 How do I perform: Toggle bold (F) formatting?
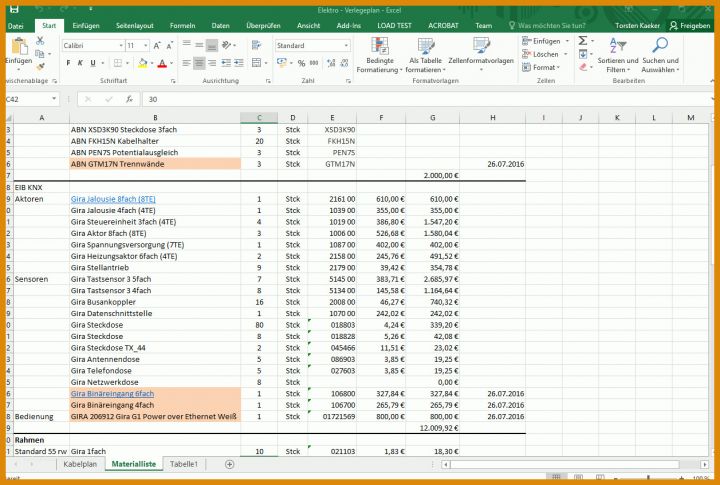(68, 63)
